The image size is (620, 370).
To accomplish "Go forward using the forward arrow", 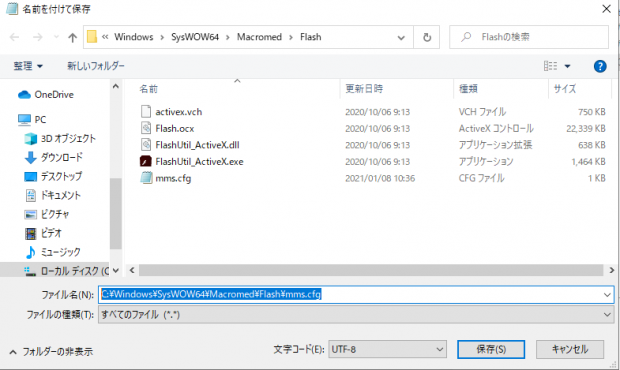I will click(38, 37).
